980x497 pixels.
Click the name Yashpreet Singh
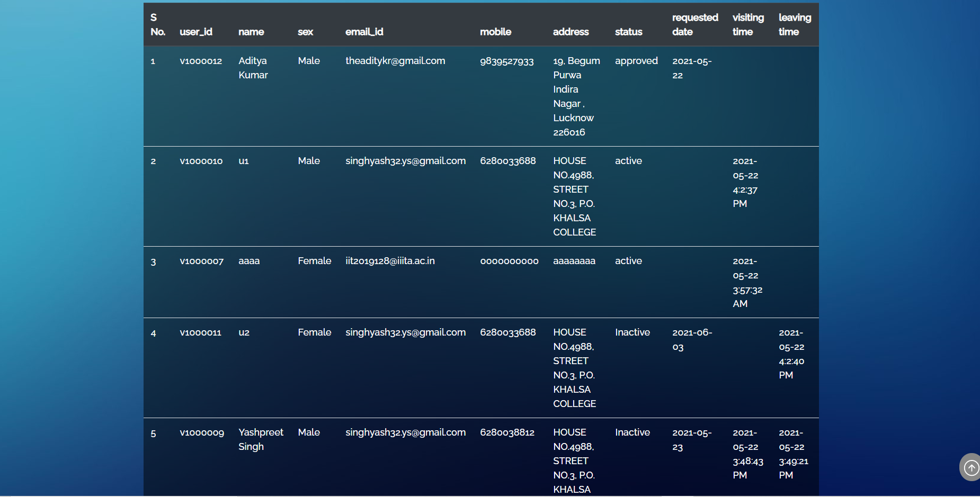[261, 439]
